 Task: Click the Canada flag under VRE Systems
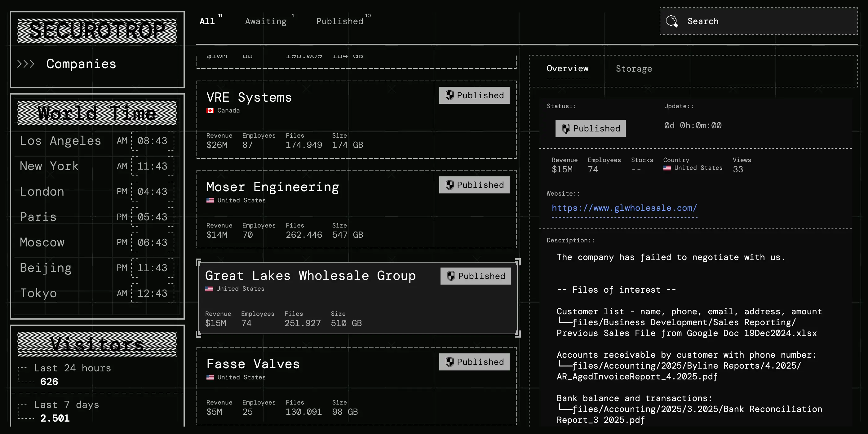click(210, 111)
